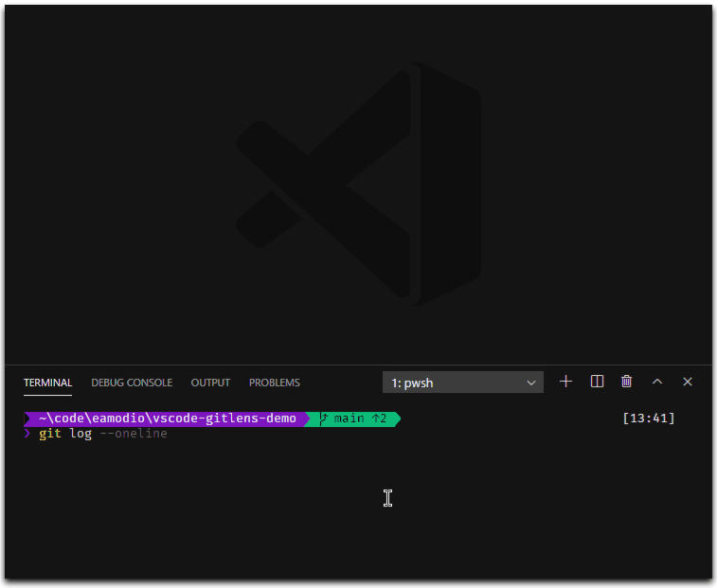Click the VS Code logo watermark
This screenshot has height=588, width=717.
358,184
